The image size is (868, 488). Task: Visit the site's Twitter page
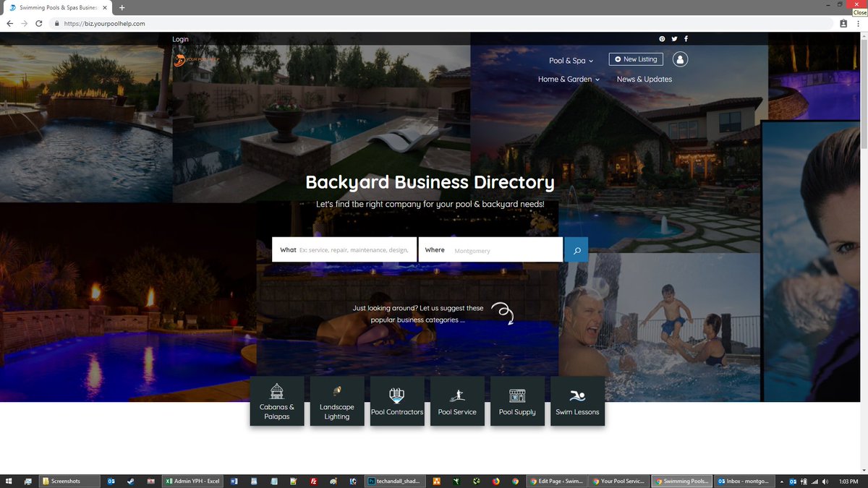point(673,38)
